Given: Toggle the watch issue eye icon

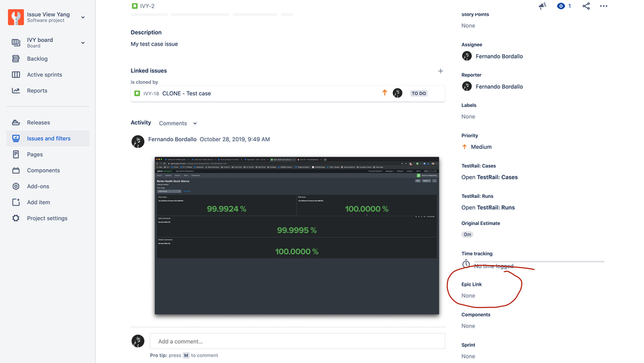Looking at the screenshot, I should 561,6.
